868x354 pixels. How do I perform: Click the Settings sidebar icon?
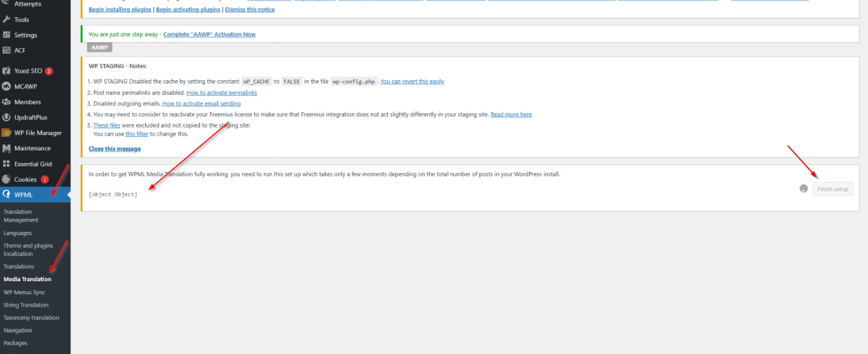coord(7,35)
